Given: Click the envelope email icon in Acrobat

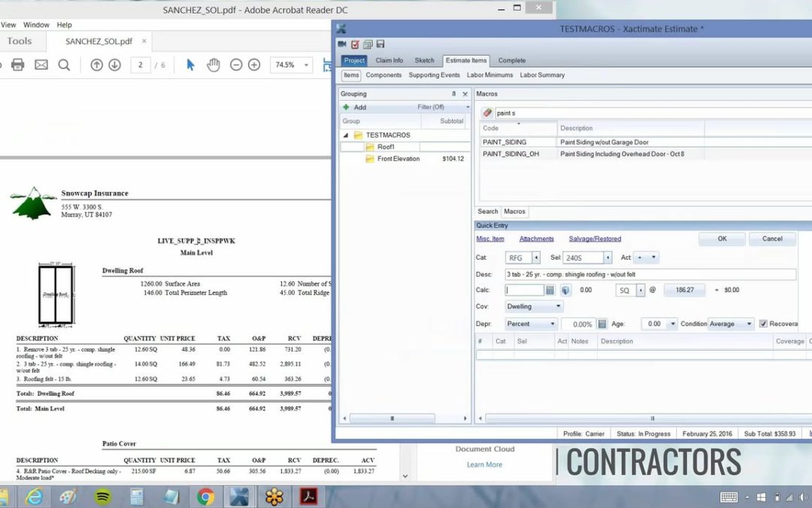Looking at the screenshot, I should click(x=41, y=65).
